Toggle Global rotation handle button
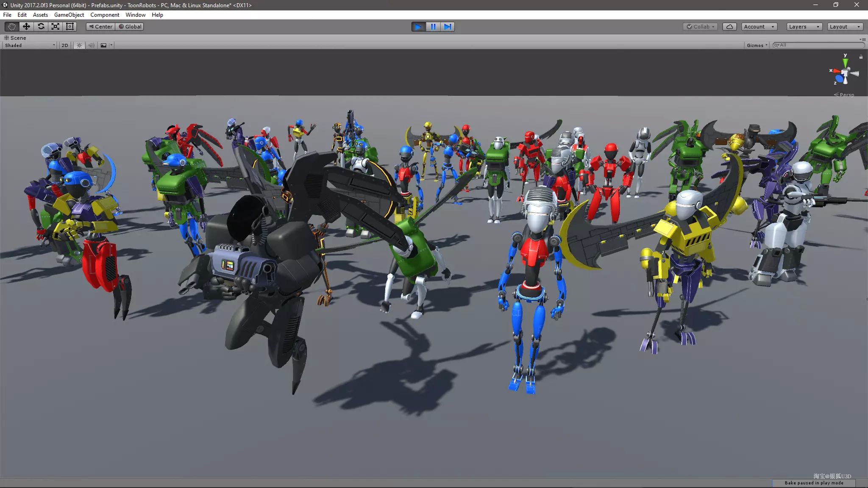The width and height of the screenshot is (868, 488). click(130, 27)
